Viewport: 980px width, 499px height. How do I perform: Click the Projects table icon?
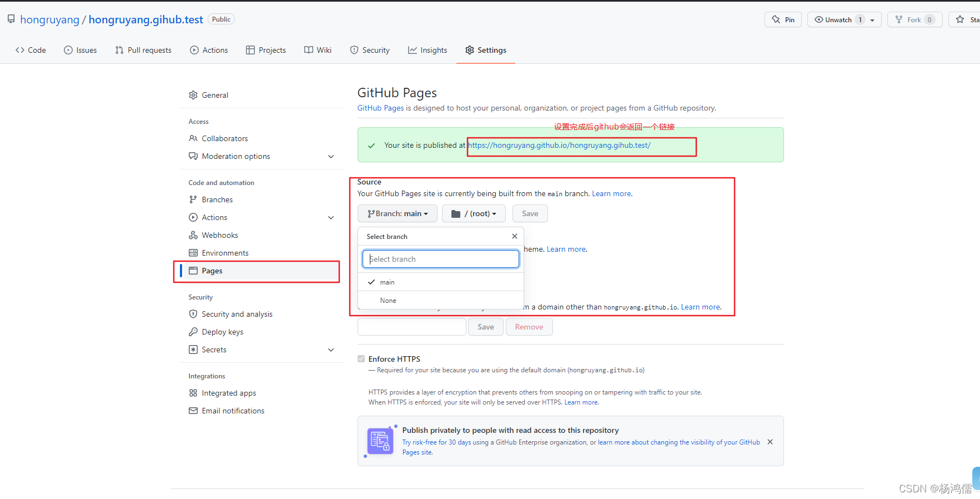250,50
